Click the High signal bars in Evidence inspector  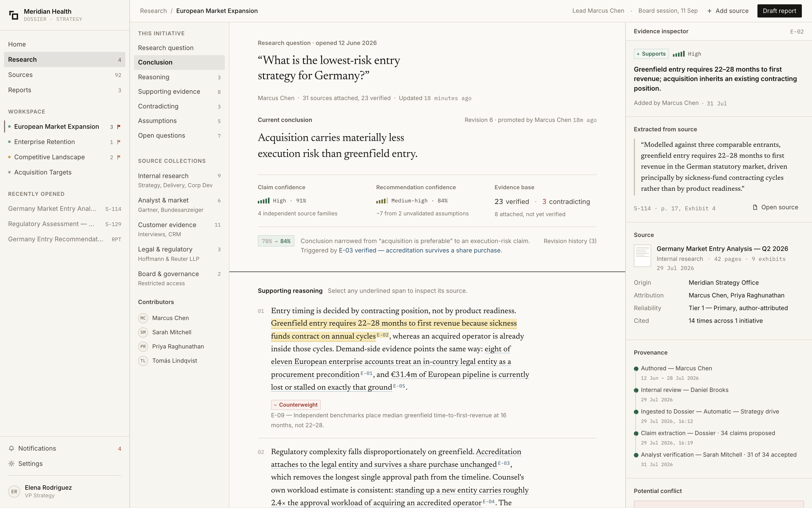point(679,54)
